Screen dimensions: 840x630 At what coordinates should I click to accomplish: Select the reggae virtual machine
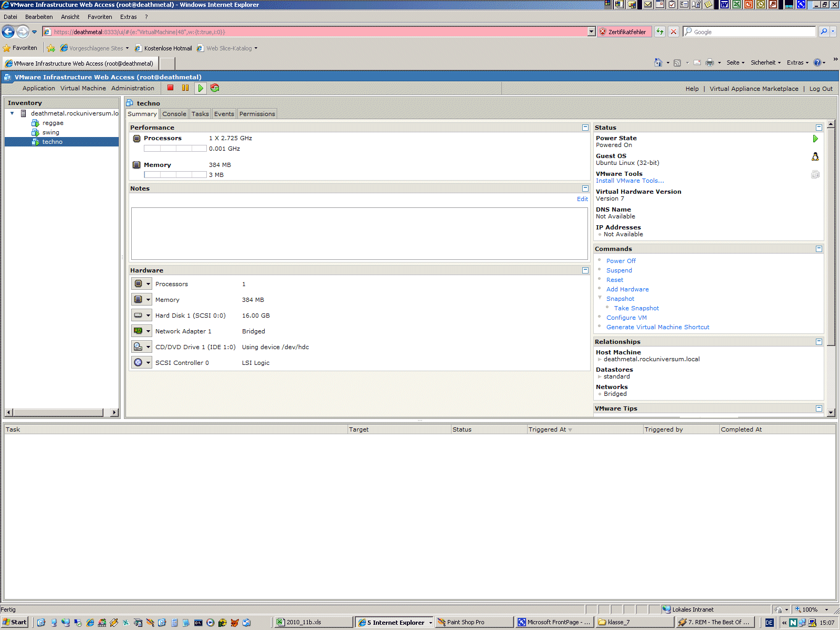click(x=52, y=123)
